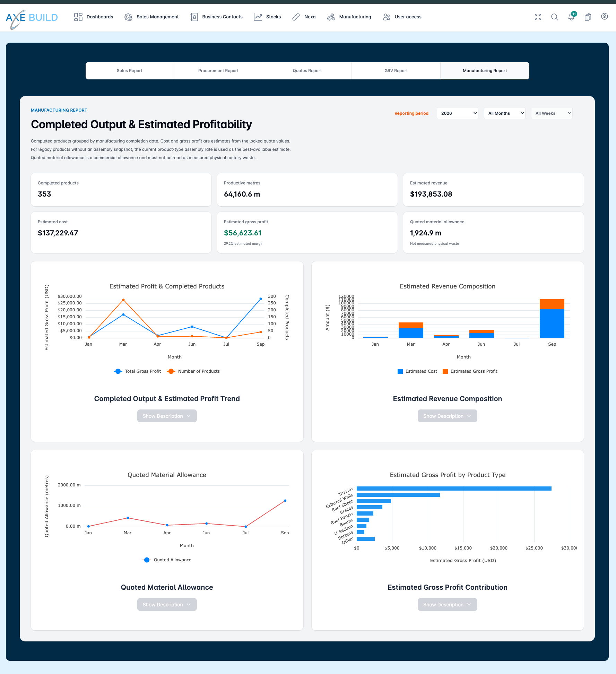The width and height of the screenshot is (616, 674).
Task: Switch to the Quotes Report tab
Action: click(307, 71)
